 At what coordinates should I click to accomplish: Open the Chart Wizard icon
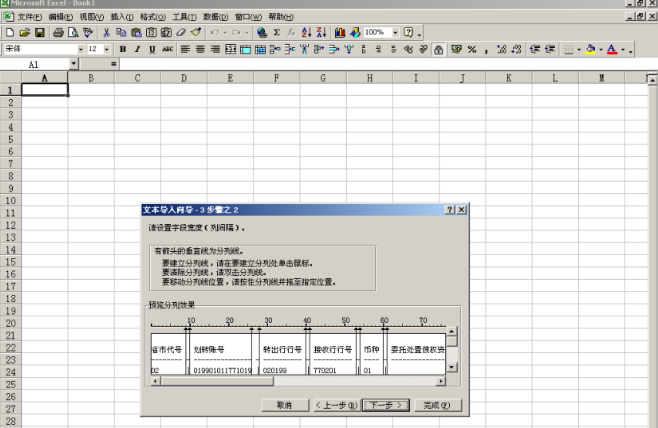(340, 32)
